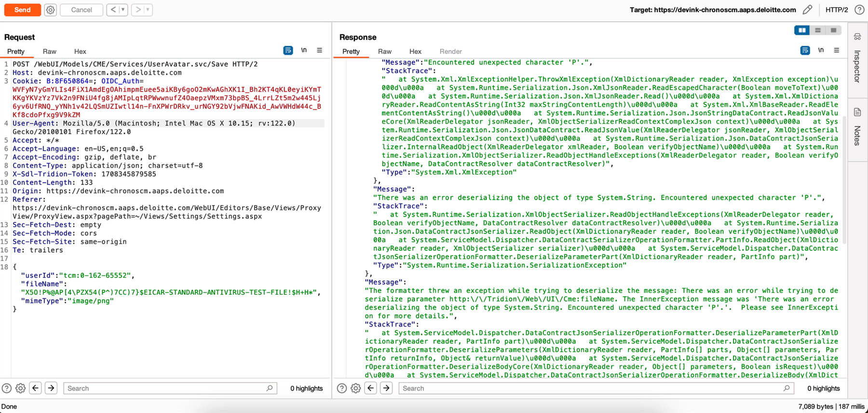Select side-by-side layout view
Screen dimensions: 868x413
pos(802,30)
